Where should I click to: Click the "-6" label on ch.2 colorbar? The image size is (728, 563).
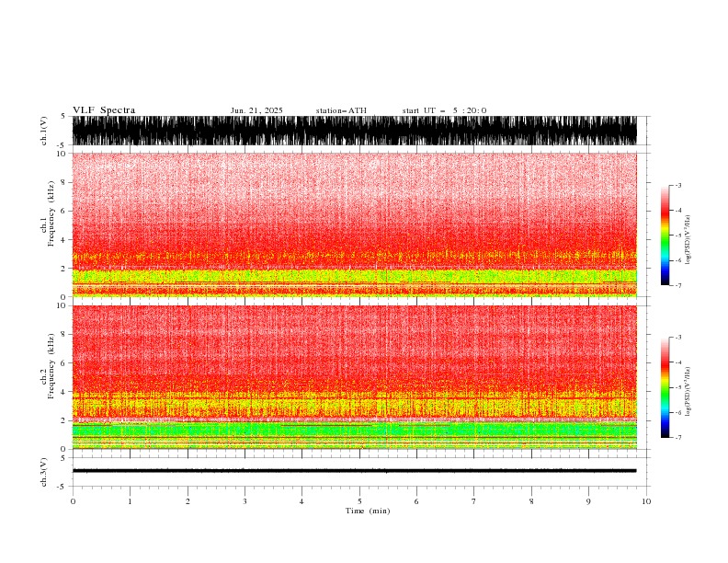click(x=678, y=412)
